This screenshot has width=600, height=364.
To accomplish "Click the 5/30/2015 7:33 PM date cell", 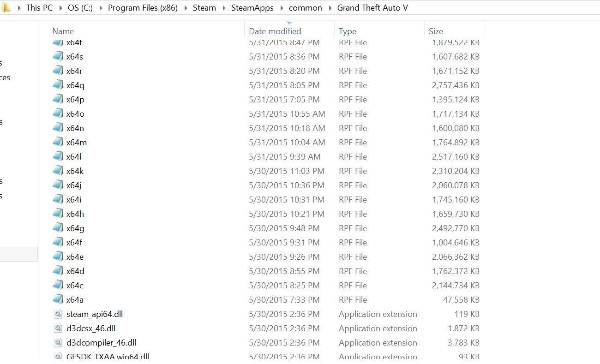I will (284, 300).
